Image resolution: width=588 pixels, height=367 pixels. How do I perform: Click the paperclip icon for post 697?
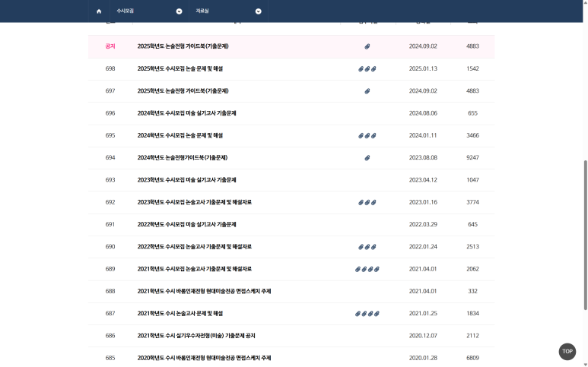[367, 91]
